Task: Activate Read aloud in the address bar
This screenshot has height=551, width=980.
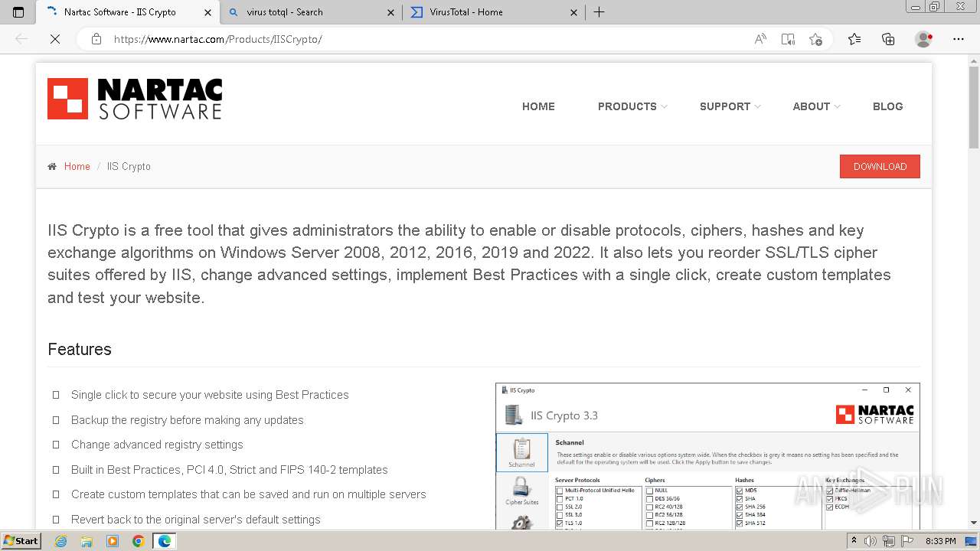Action: 760,39
